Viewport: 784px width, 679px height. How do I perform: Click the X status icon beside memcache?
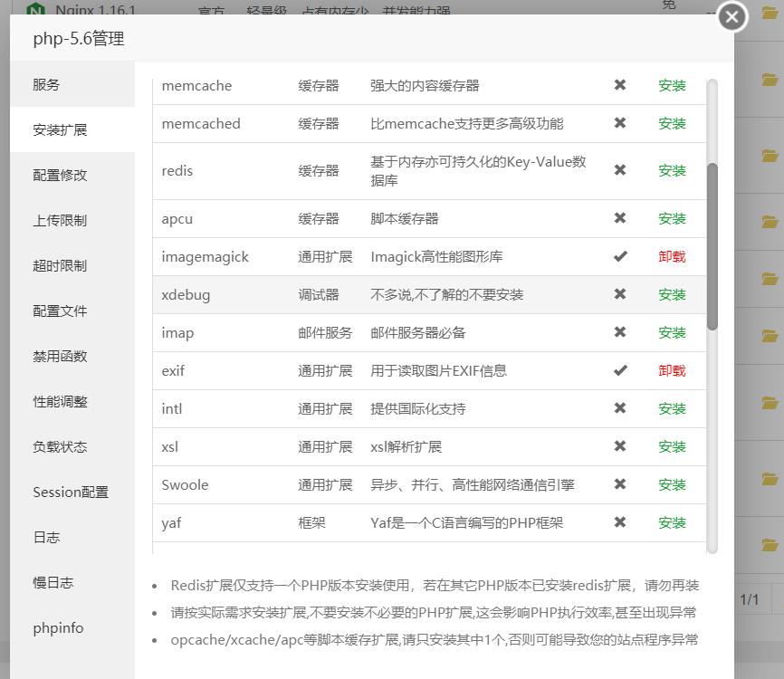pyautogui.click(x=620, y=86)
